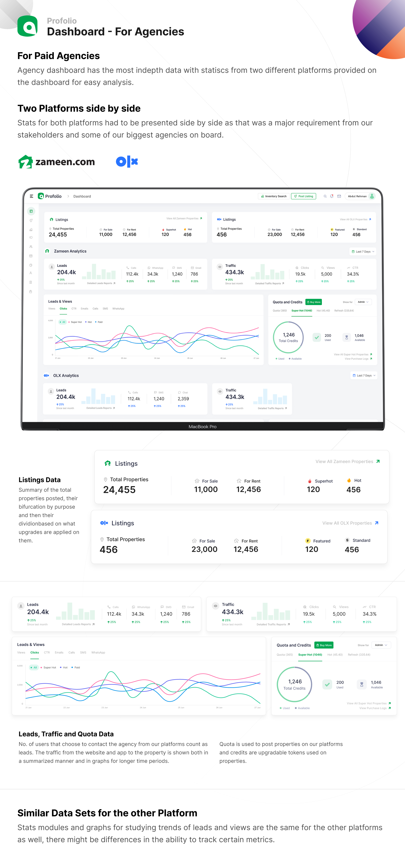Toggle the Used legend in enlarged Quota card
Viewport: 405px width, 868px height.
[285, 708]
